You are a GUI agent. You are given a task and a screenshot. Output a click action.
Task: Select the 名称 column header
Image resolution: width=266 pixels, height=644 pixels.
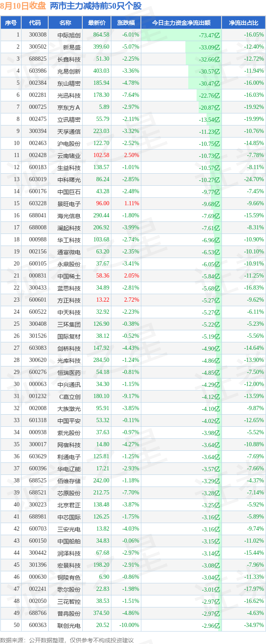tap(65, 23)
